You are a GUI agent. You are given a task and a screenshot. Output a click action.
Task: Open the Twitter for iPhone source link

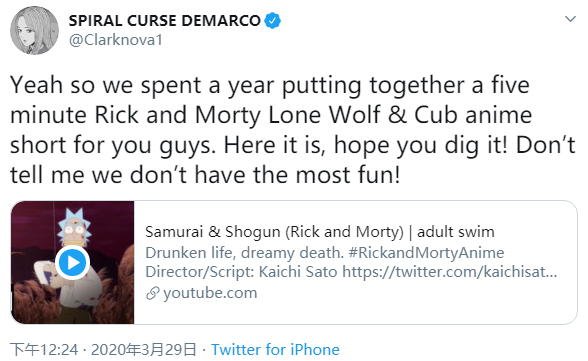coord(275,349)
